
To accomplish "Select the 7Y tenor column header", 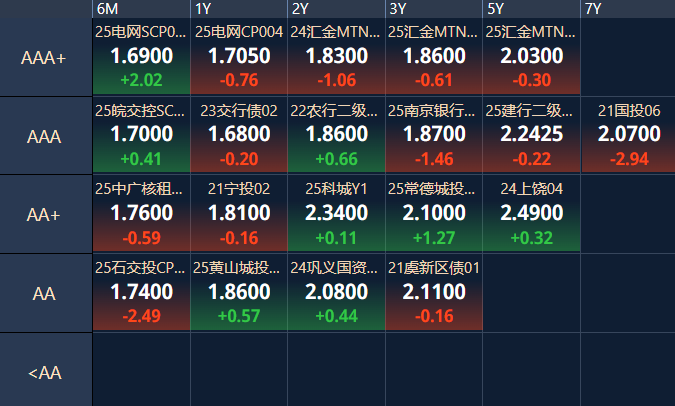I will [628, 9].
